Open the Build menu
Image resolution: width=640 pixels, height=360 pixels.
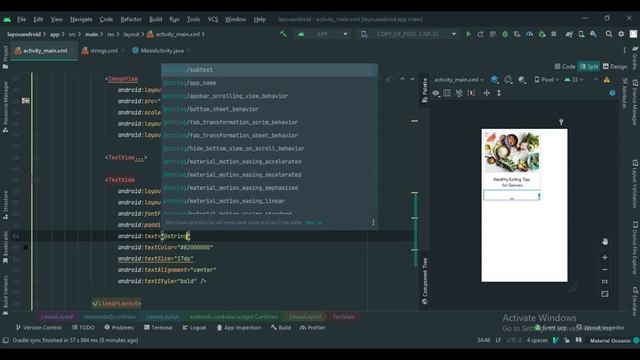point(156,19)
